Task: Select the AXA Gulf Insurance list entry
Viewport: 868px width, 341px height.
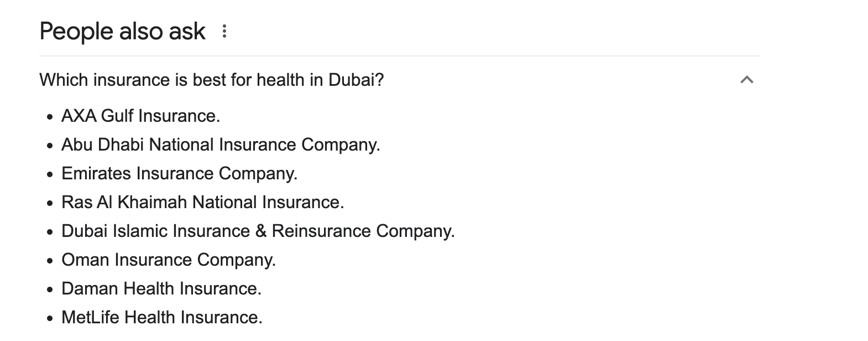Action: point(141,116)
